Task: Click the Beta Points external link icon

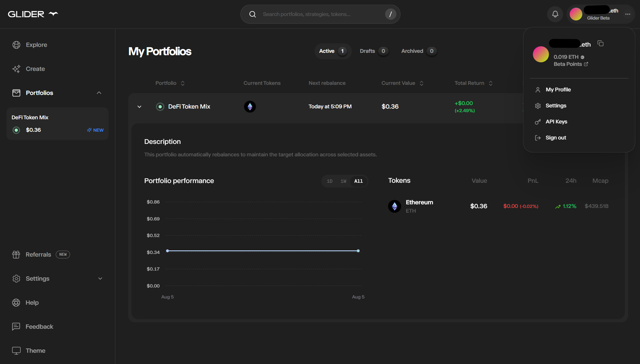Action: point(586,64)
